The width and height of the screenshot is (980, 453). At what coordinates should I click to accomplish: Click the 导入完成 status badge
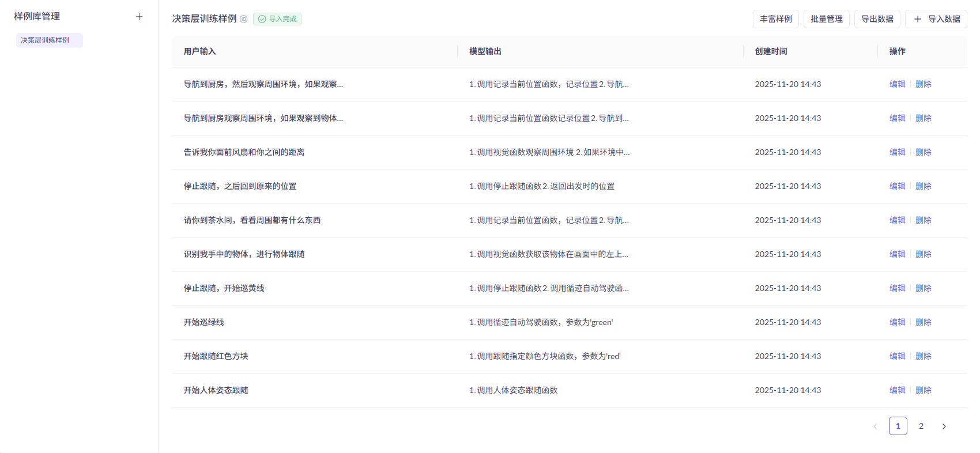click(x=277, y=19)
